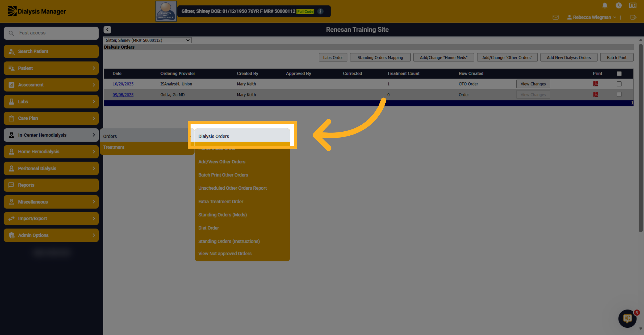Screen dimensions: 644x335
Task: Click Add New Dialysis Orders button
Action: (x=569, y=57)
